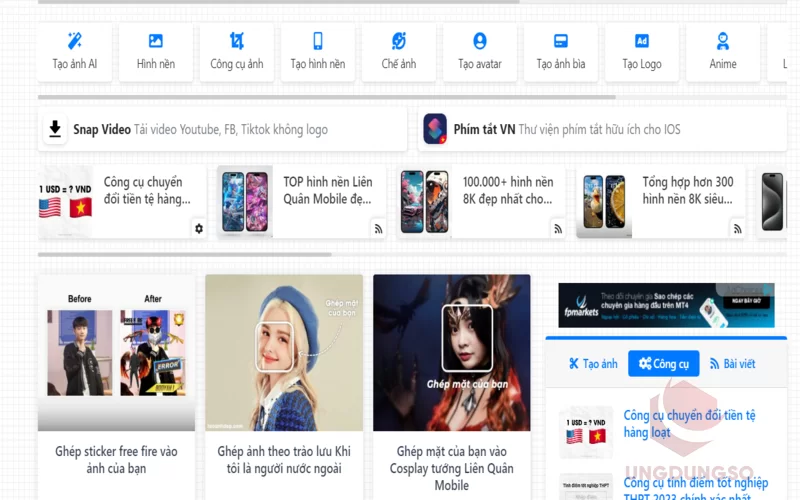Click Ghép mặt của bạn vào Cosplay title
Viewport: 800px width, 500px height.
pos(452,468)
